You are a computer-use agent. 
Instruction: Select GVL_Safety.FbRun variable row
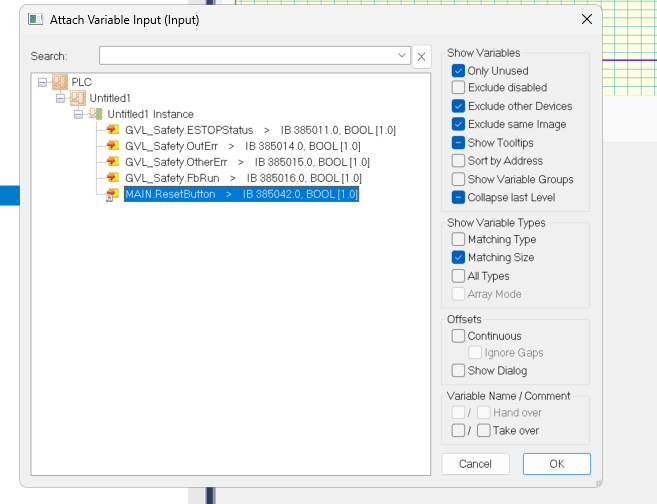[243, 178]
